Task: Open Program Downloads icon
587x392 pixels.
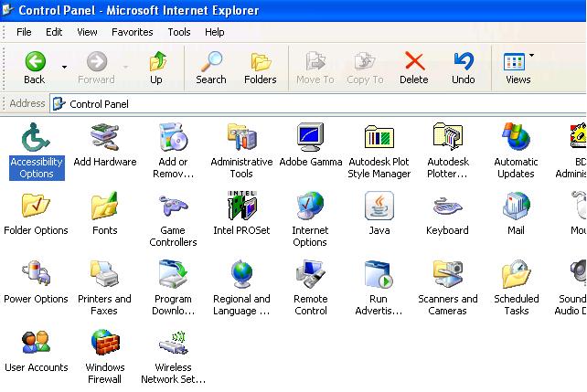Action: point(173,274)
